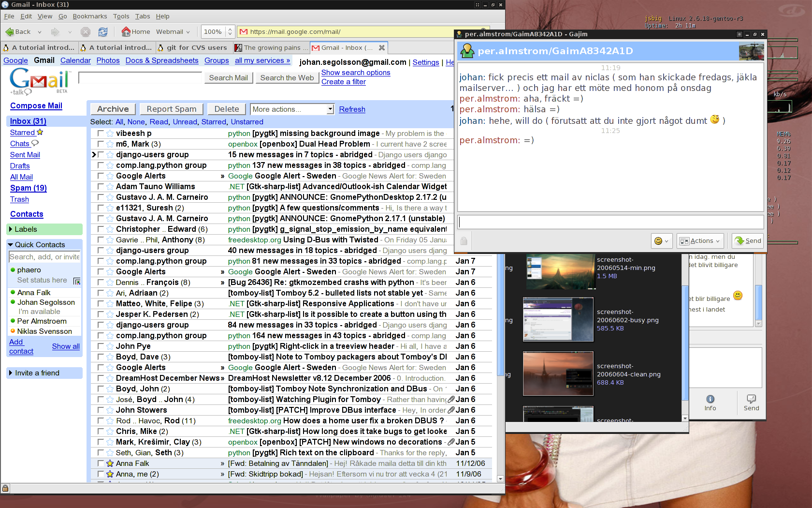
Task: Click the attachment paperclip on John Stowers message
Action: tap(451, 410)
